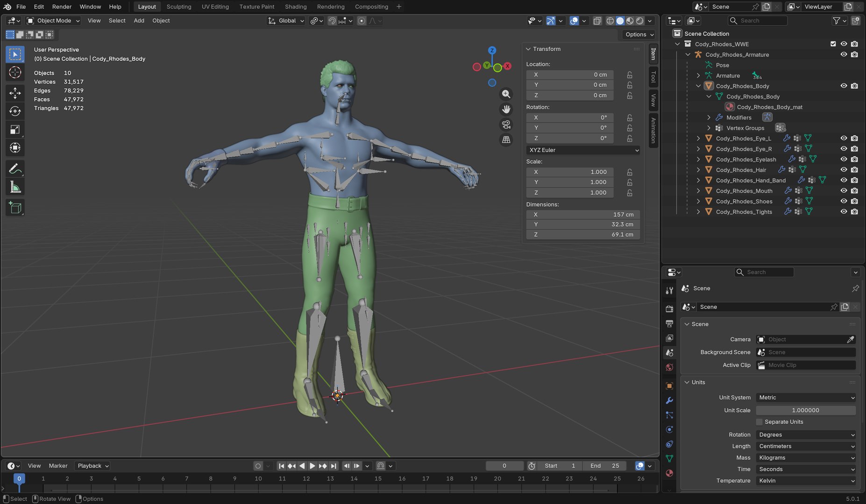Switch to the Shading workspace tab
The width and height of the screenshot is (866, 504).
296,7
